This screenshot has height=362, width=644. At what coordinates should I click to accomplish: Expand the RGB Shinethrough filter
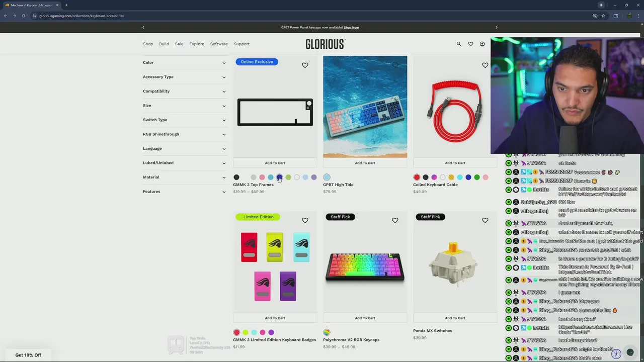[184, 134]
